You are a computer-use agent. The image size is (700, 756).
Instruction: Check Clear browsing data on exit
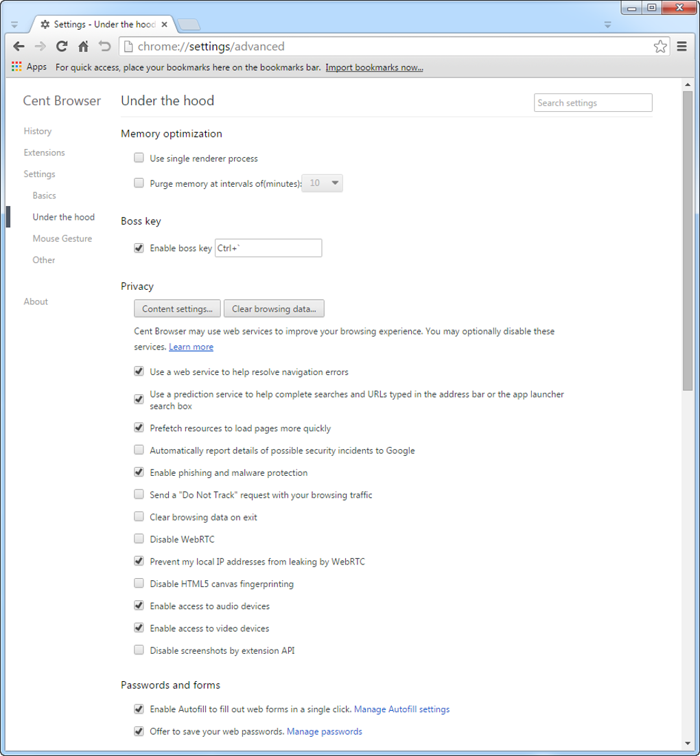coord(139,516)
